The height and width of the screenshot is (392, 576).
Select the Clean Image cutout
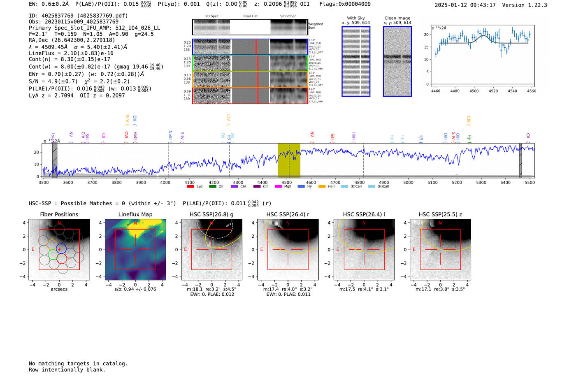pos(397,61)
